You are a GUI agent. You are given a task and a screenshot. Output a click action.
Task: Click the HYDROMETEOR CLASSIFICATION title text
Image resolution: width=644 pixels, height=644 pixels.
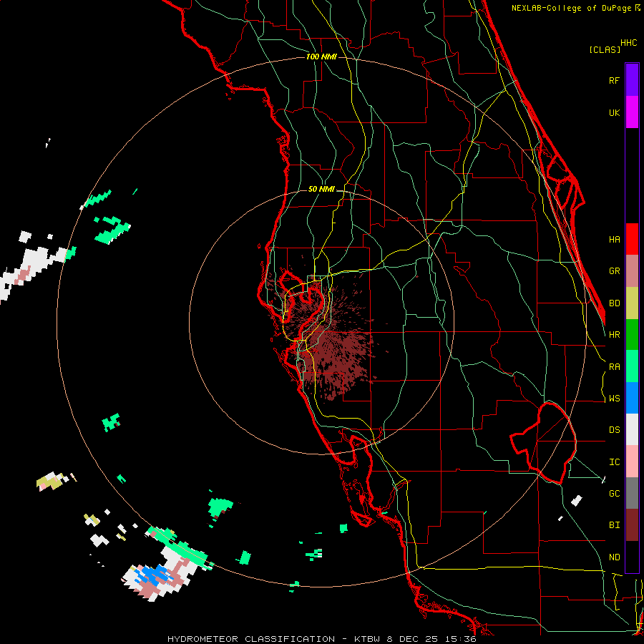(251, 639)
